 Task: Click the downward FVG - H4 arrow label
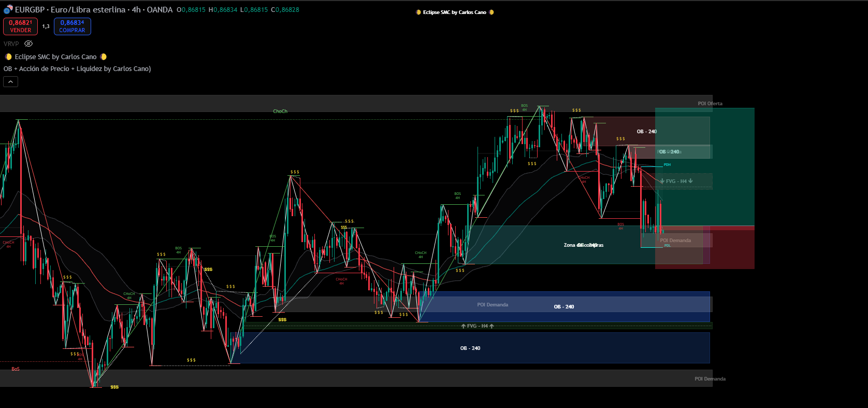point(676,181)
